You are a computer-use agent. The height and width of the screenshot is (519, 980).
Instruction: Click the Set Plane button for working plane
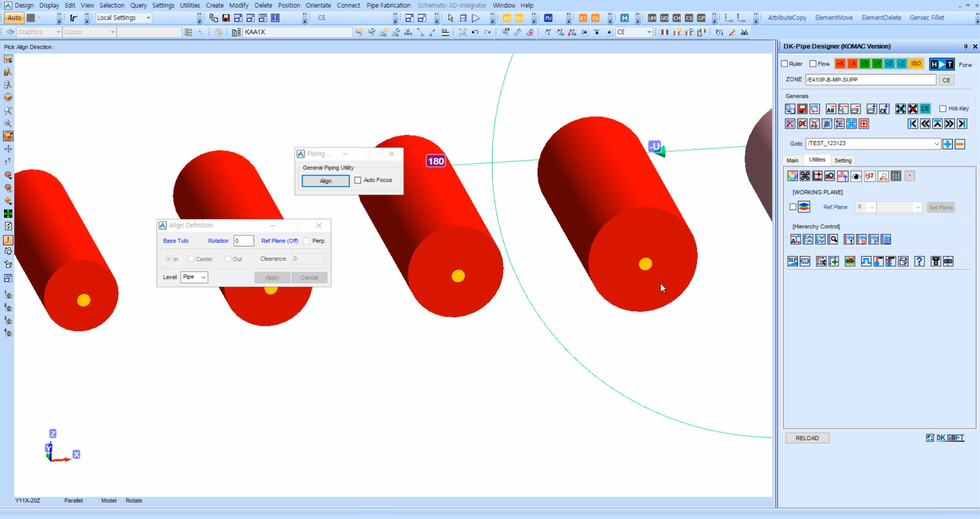point(941,207)
